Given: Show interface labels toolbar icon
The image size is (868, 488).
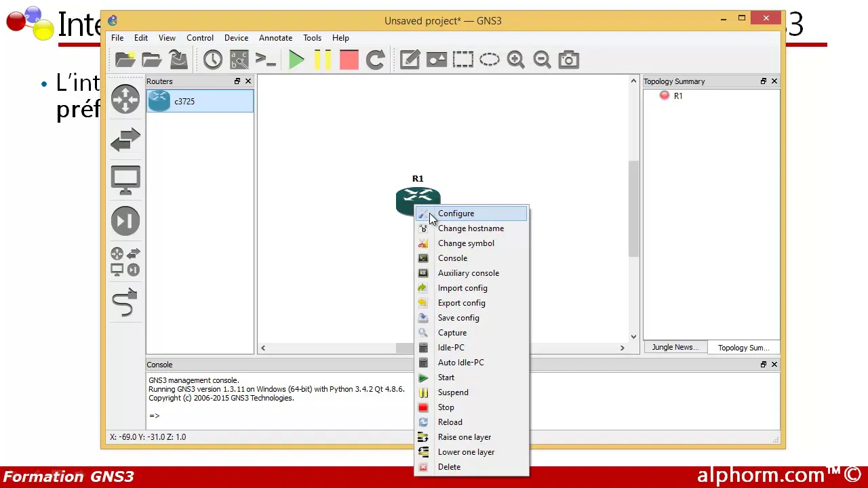Looking at the screenshot, I should [239, 60].
